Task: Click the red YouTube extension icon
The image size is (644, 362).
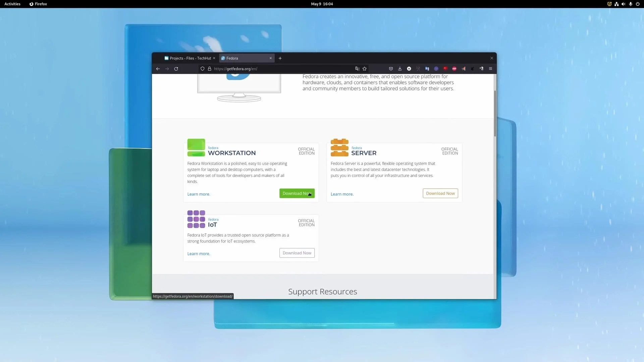Action: point(445,68)
